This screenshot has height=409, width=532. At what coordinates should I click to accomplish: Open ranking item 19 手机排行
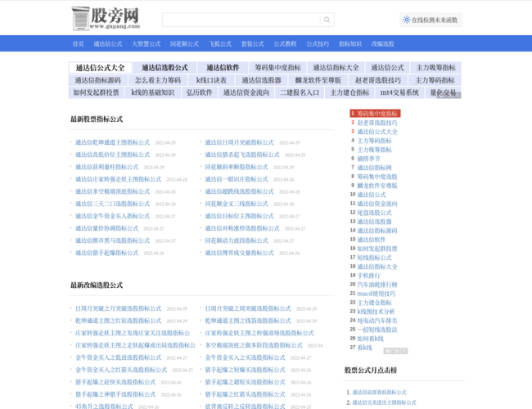pyautogui.click(x=368, y=276)
